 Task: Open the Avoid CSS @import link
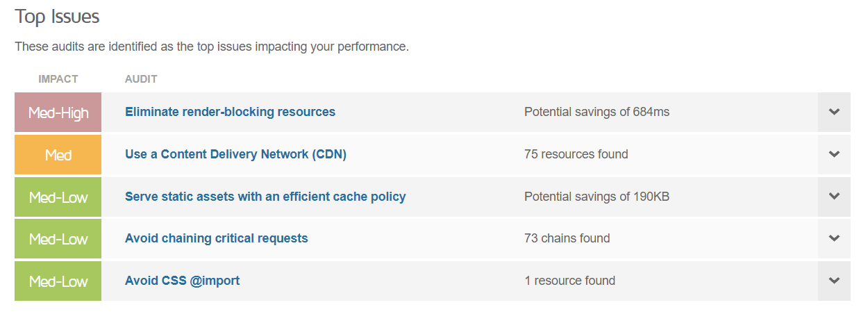(x=182, y=281)
